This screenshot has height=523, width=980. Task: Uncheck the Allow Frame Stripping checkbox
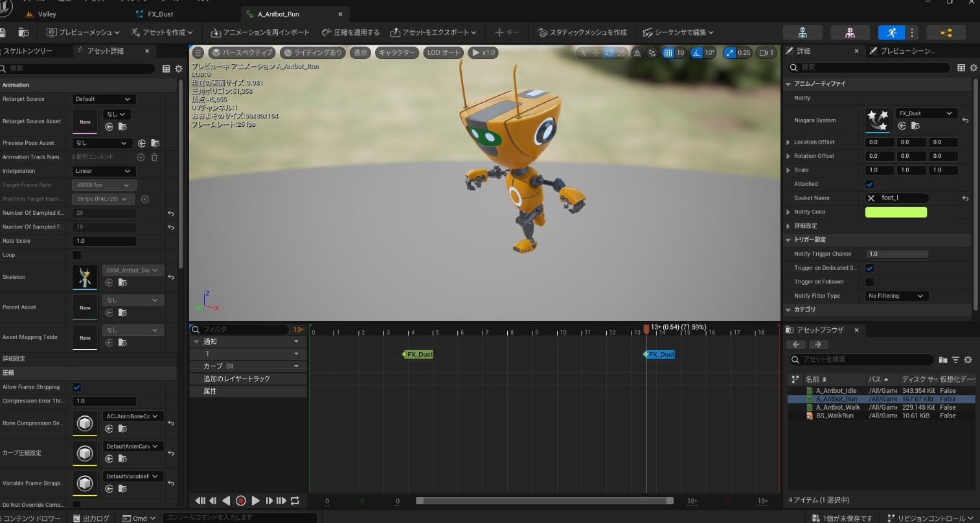tap(76, 387)
